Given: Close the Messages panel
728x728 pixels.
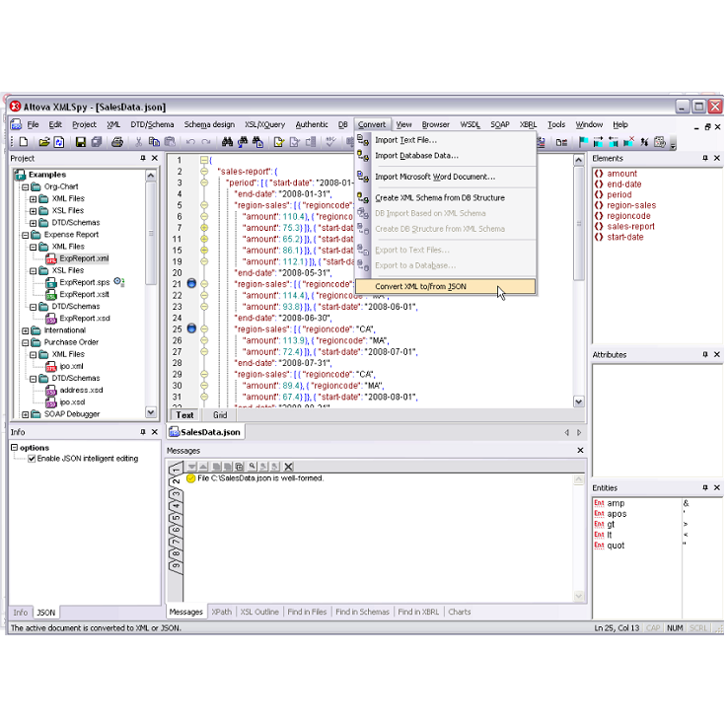Looking at the screenshot, I should [580, 451].
